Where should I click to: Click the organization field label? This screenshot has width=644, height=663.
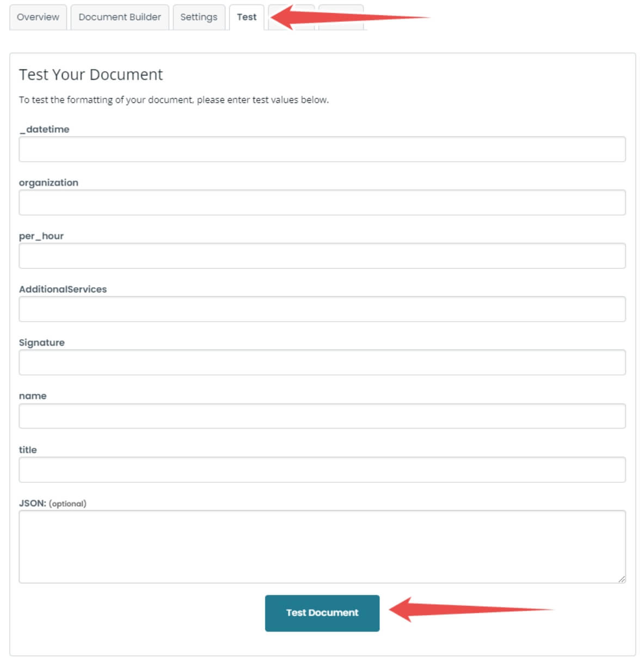48,182
